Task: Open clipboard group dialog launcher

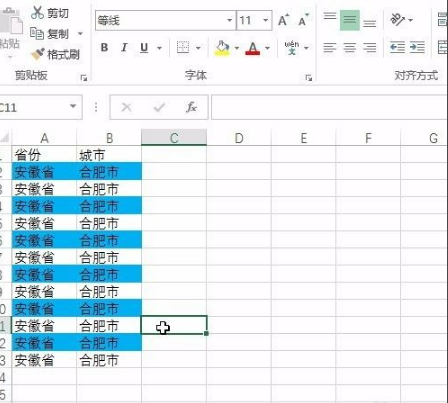Action: pos(84,78)
